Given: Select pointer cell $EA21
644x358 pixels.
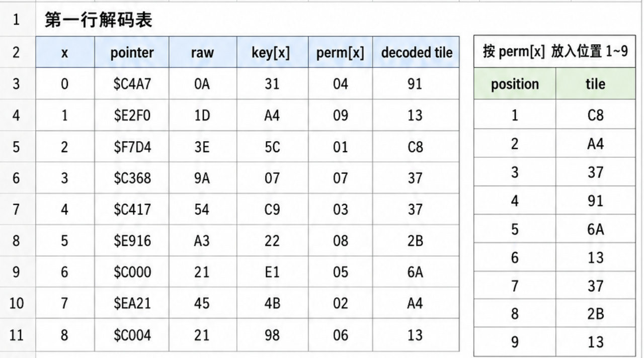Looking at the screenshot, I should click(x=132, y=303).
